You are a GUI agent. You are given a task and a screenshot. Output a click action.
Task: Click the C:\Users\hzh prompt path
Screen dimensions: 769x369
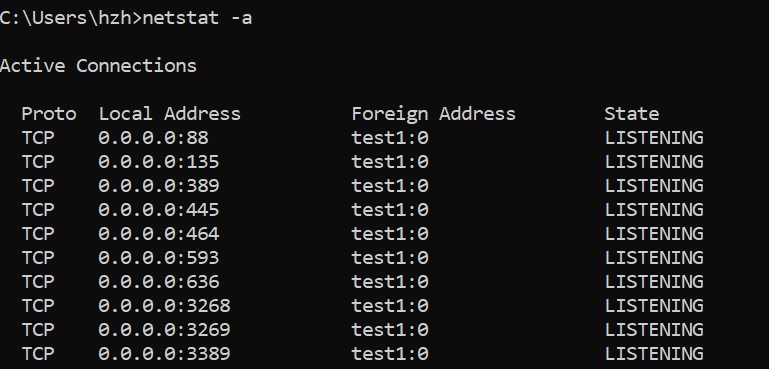coord(68,18)
